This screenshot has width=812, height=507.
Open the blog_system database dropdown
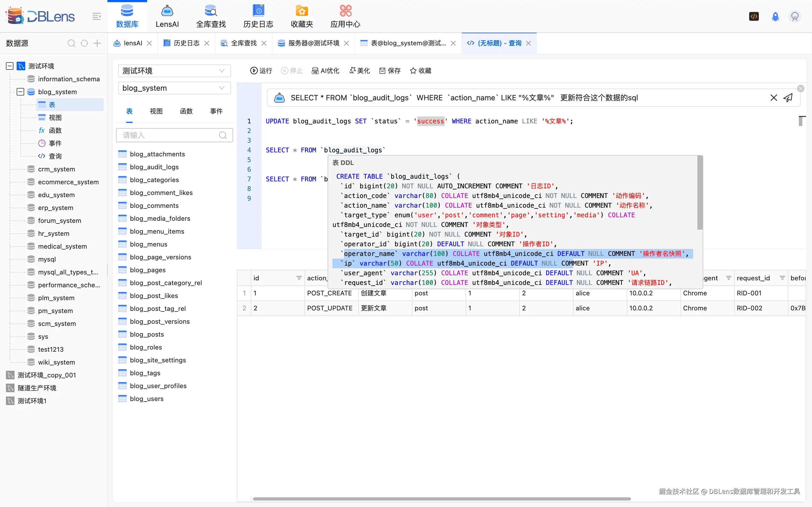coord(174,88)
